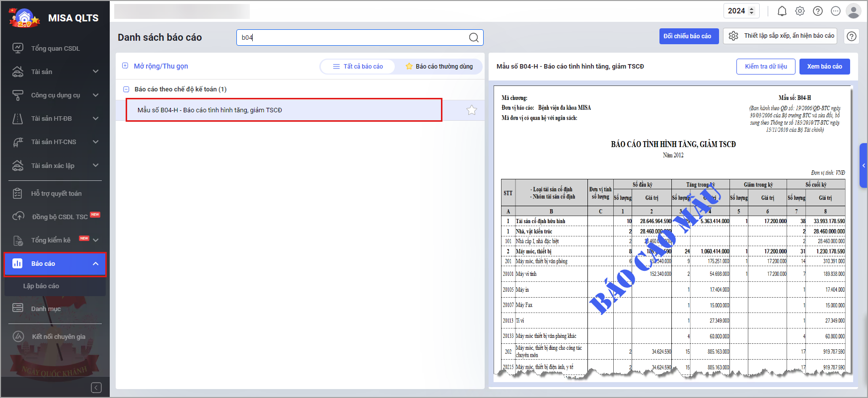Open Danh mục menu item
868x398 pixels.
click(56, 309)
